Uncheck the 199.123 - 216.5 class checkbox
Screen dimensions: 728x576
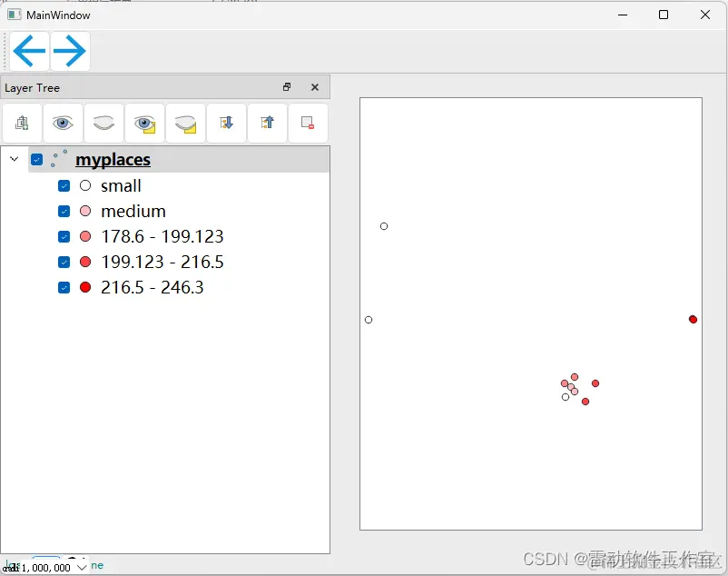coord(64,262)
